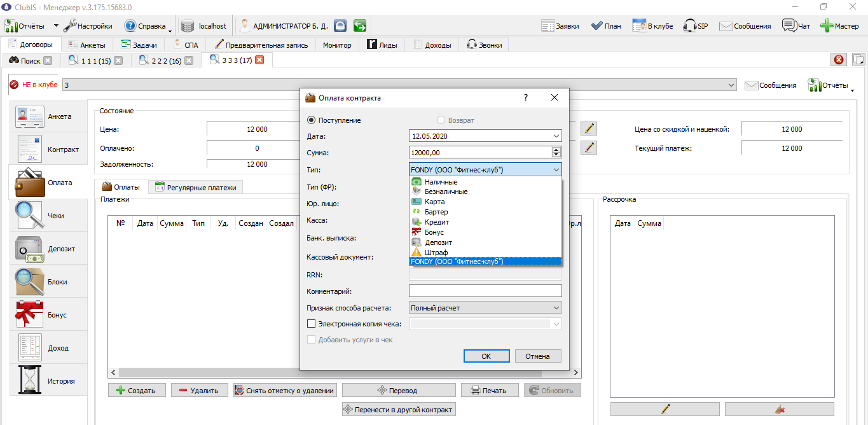The height and width of the screenshot is (425, 868).
Task: Open electronic receipt copy address dropdown
Action: (556, 324)
